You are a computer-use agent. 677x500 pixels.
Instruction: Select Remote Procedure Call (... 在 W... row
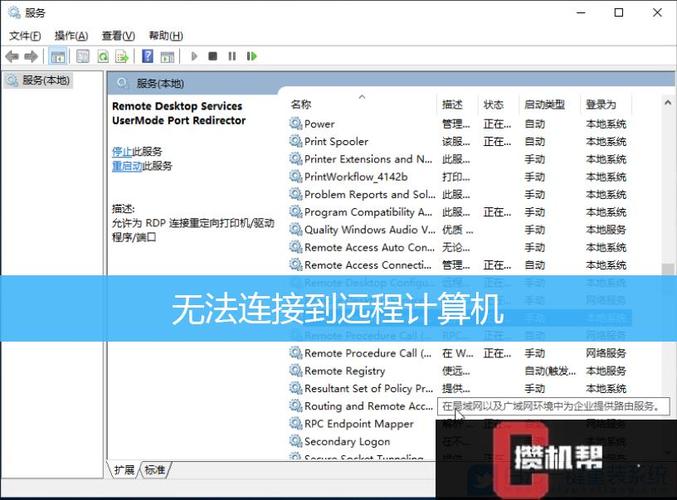(460, 353)
